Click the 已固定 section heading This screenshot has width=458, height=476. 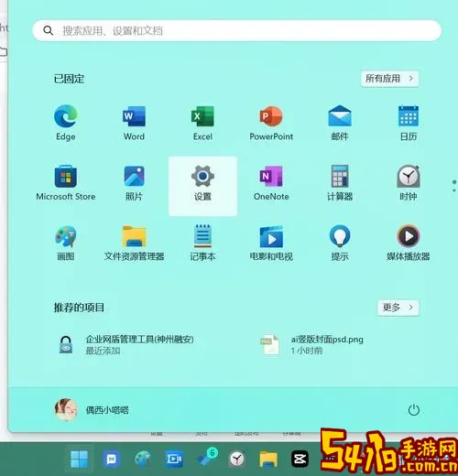[69, 79]
